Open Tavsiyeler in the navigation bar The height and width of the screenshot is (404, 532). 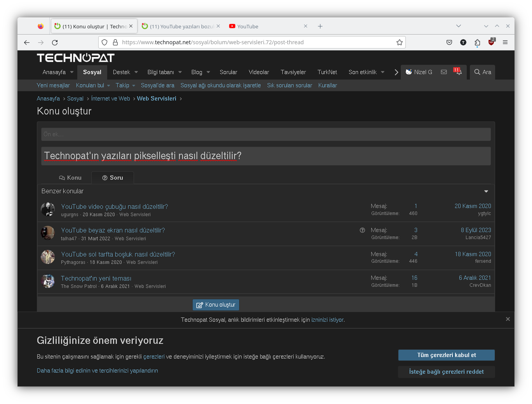(x=293, y=72)
